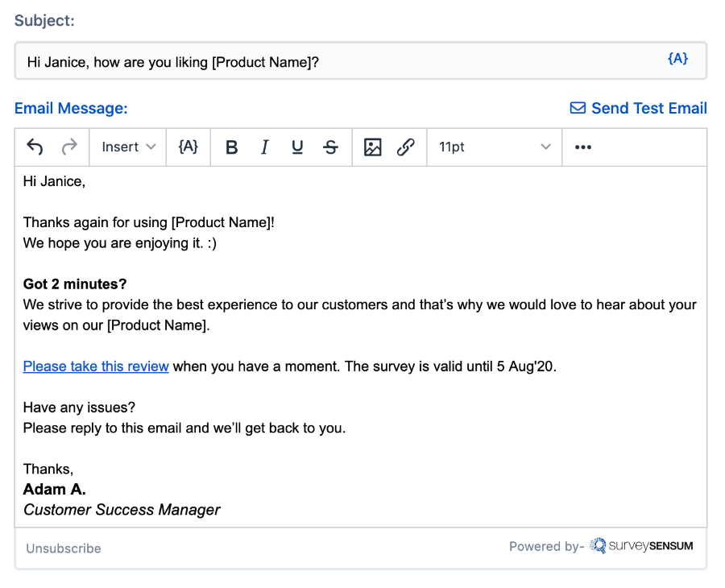The height and width of the screenshot is (588, 725).
Task: Click the 'Powered by-' footer text
Action: tap(546, 546)
